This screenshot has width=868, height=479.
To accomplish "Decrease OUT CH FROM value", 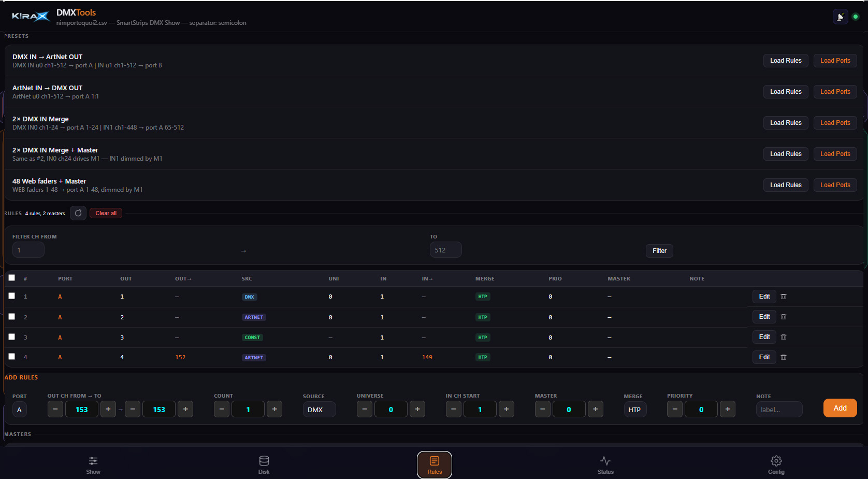I will point(55,409).
